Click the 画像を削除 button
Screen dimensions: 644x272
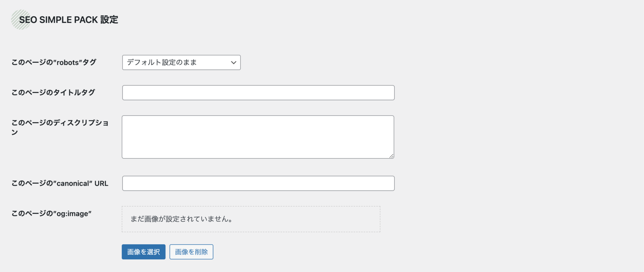coord(191,252)
